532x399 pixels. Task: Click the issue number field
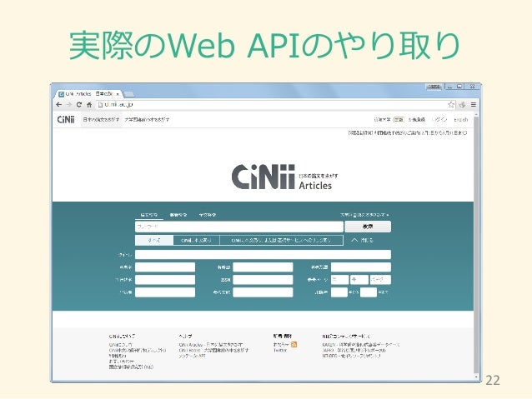click(x=359, y=280)
